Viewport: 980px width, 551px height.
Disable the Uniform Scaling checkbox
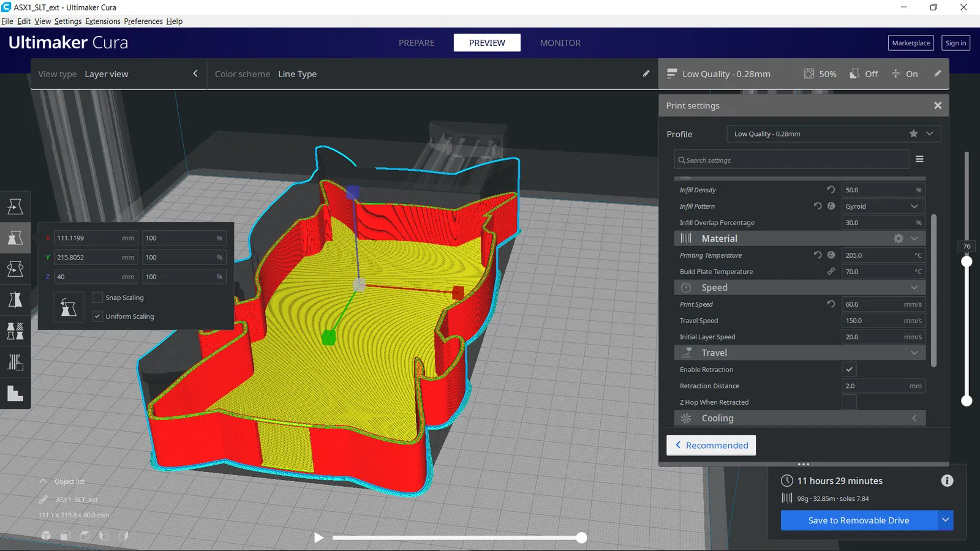(97, 317)
